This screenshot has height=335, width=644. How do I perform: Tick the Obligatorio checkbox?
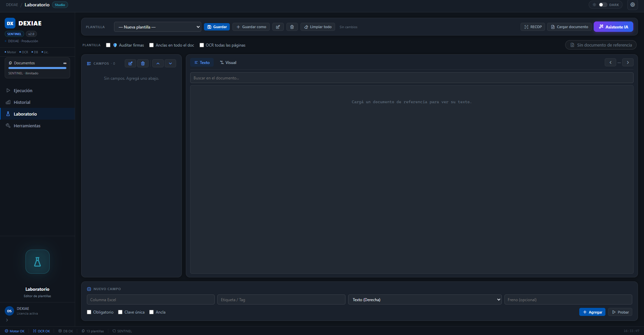coord(89,312)
